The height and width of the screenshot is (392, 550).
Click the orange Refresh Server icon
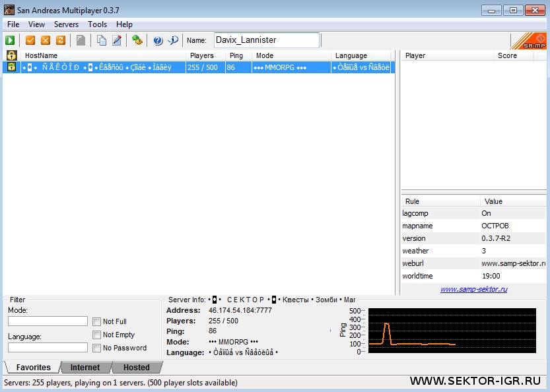[61, 40]
